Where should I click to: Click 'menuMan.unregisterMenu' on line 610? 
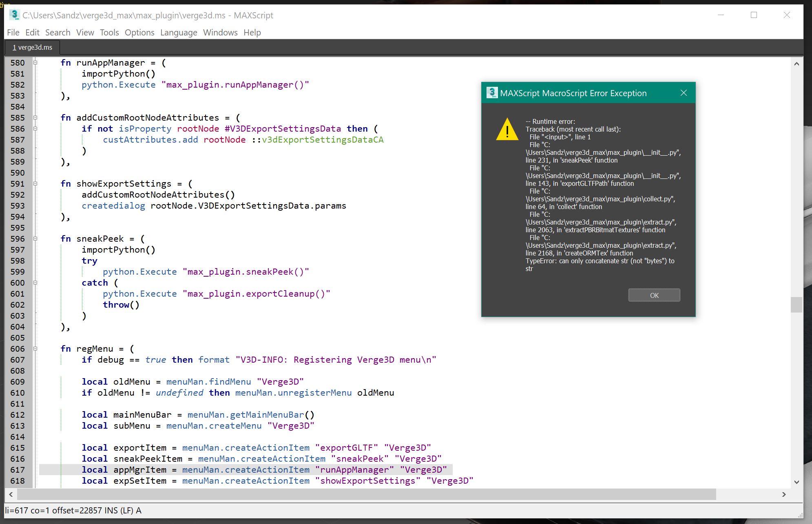coord(293,393)
